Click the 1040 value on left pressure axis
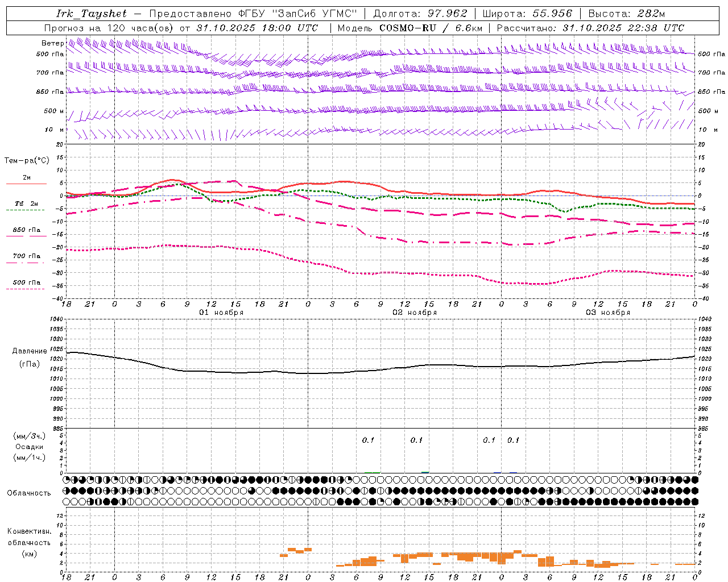Image resolution: width=728 pixels, height=582 pixels. [x=57, y=319]
